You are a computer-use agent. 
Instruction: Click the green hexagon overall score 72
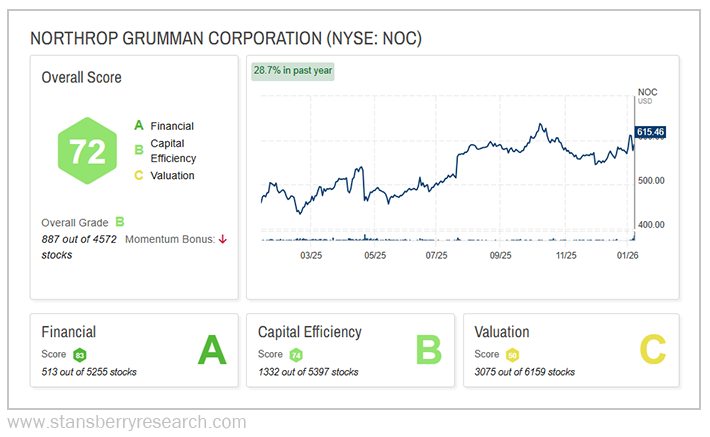[x=87, y=150]
